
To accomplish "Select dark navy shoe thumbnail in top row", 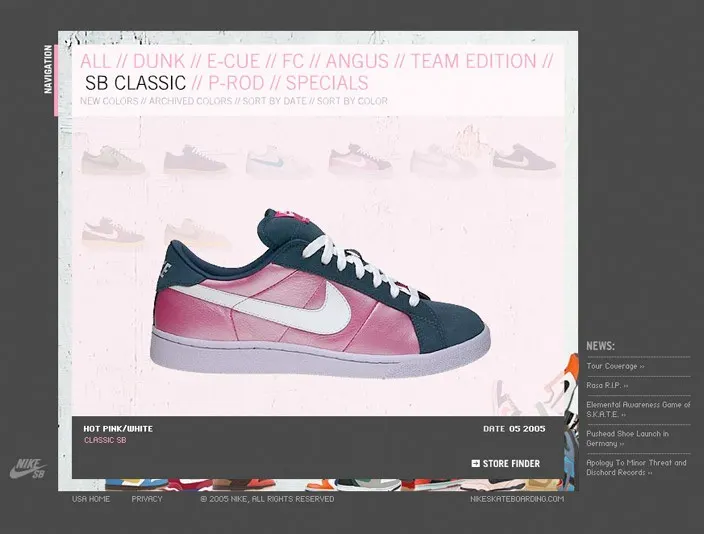I will pos(525,158).
